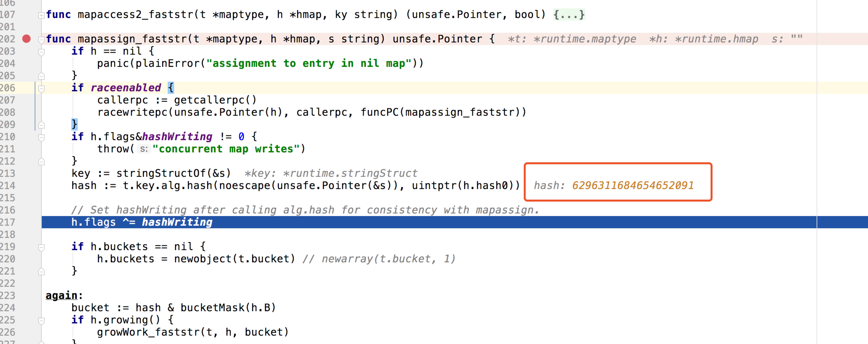Click 'throw' call on line 211
This screenshot has height=344, width=868.
click(113, 149)
